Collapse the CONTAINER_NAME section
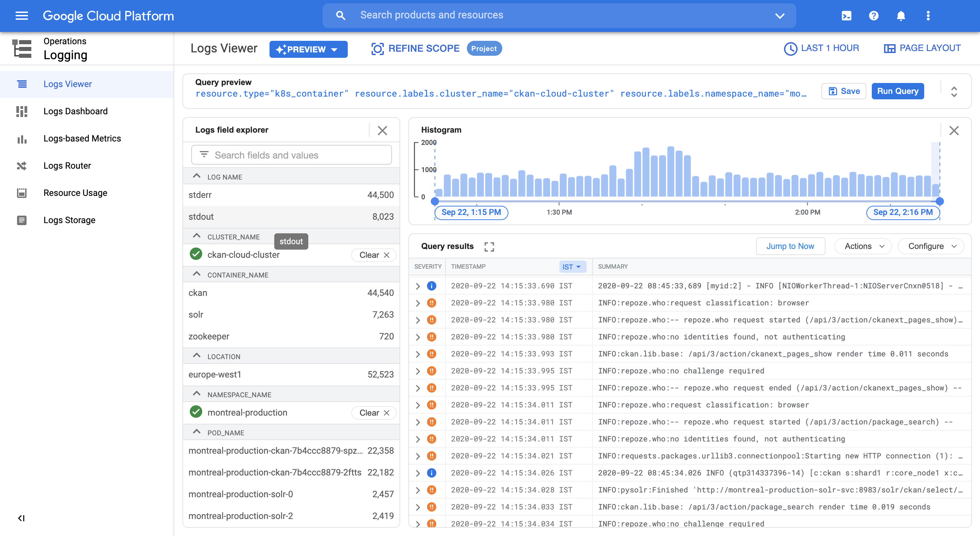This screenshot has height=536, width=980. 197,274
